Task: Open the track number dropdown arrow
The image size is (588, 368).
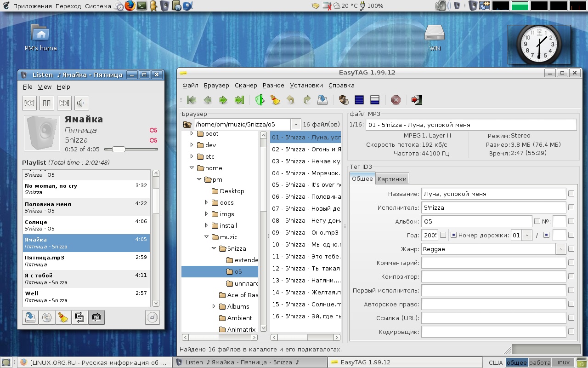Action: 527,235
